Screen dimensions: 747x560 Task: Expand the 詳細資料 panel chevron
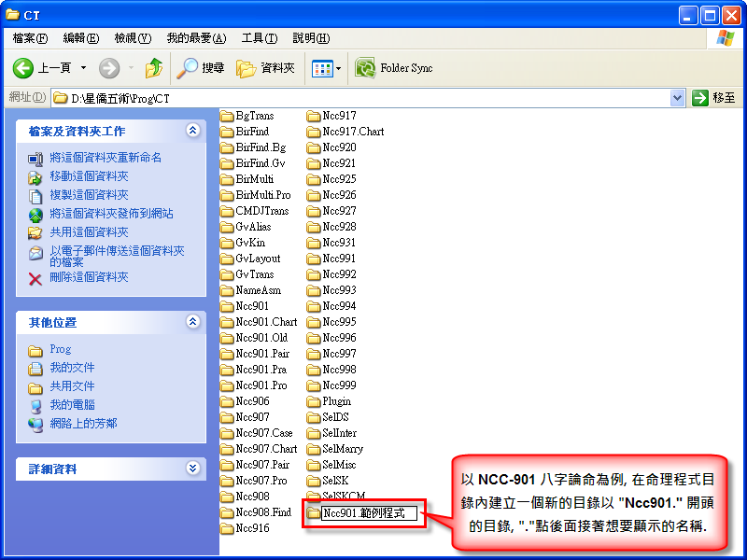tap(192, 469)
